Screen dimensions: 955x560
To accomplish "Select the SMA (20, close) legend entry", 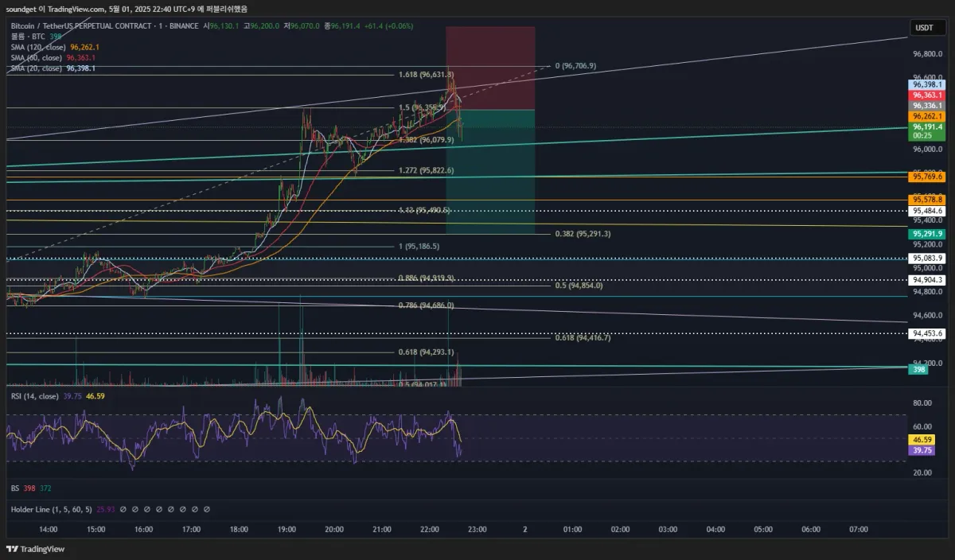I will pos(37,68).
